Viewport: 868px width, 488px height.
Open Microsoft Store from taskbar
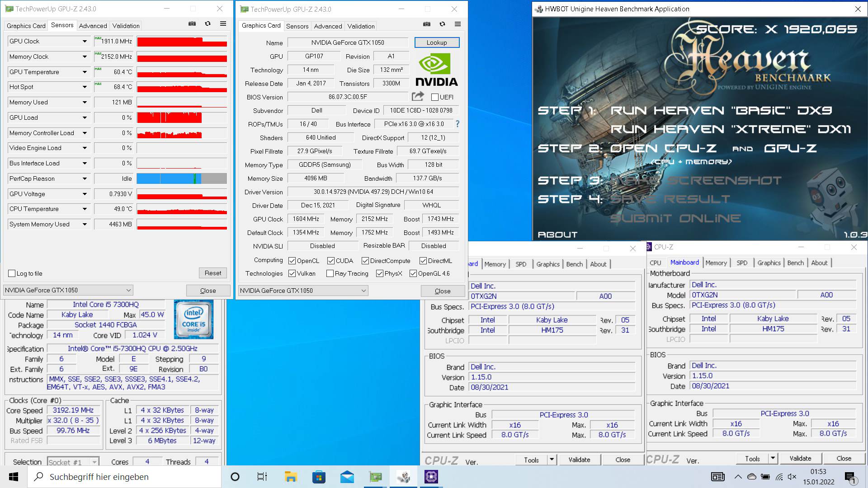coord(319,477)
